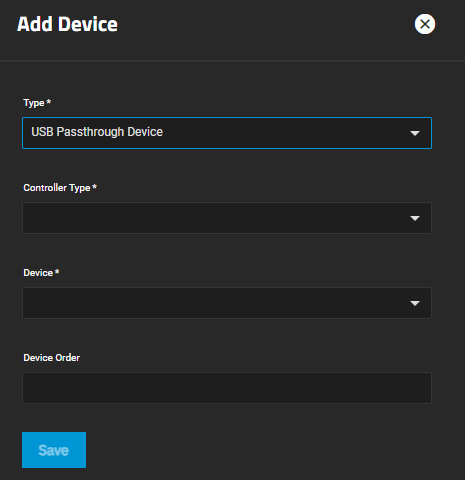465x480 pixels.
Task: Click the Add Device heading text
Action: [67, 24]
